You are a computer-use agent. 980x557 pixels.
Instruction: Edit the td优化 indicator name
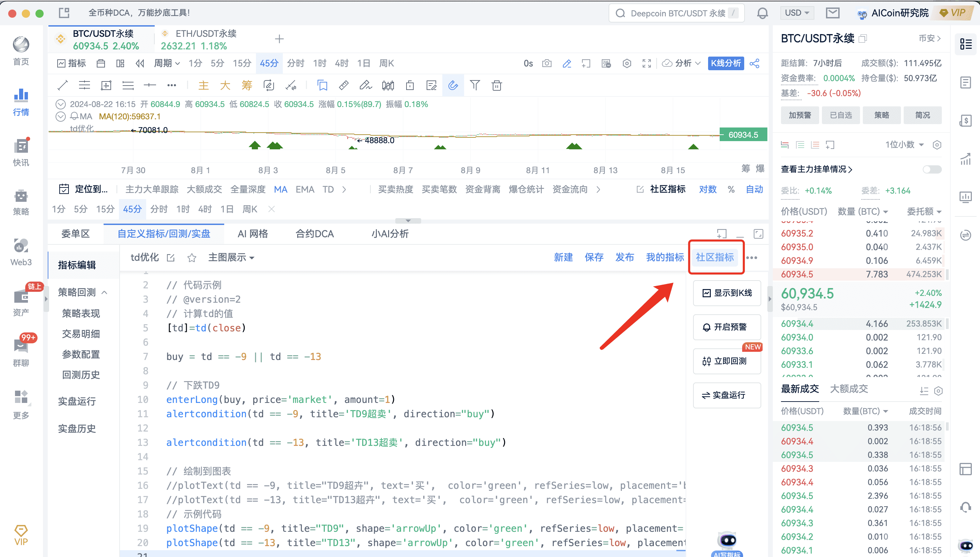(x=171, y=258)
